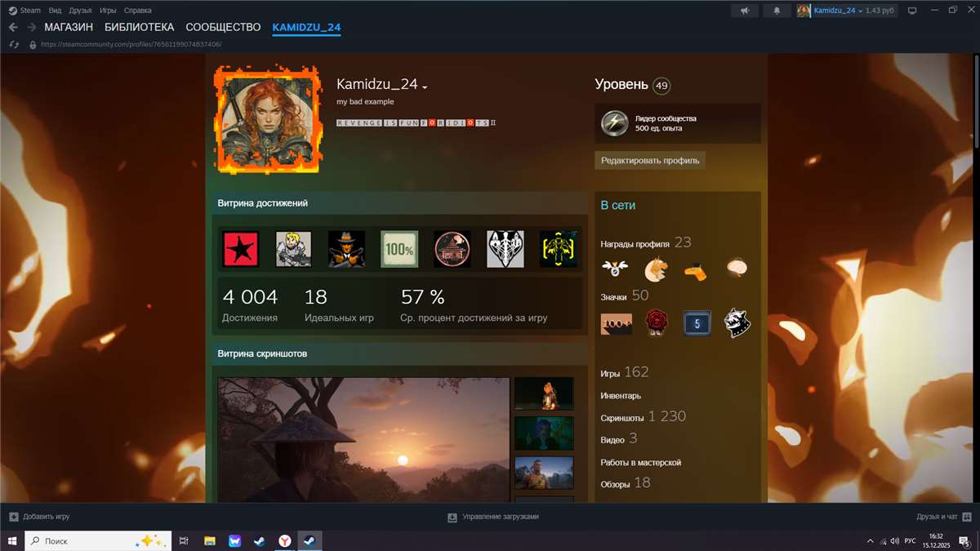Viewport: 980px width, 551px height.
Task: Select the red star badge in Витрина достижений
Action: 240,249
